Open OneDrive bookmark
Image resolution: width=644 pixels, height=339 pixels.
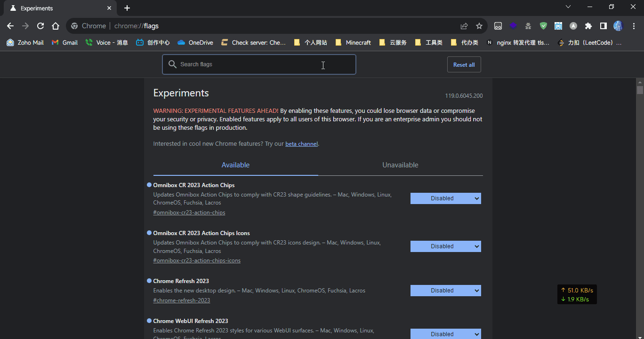pyautogui.click(x=195, y=42)
